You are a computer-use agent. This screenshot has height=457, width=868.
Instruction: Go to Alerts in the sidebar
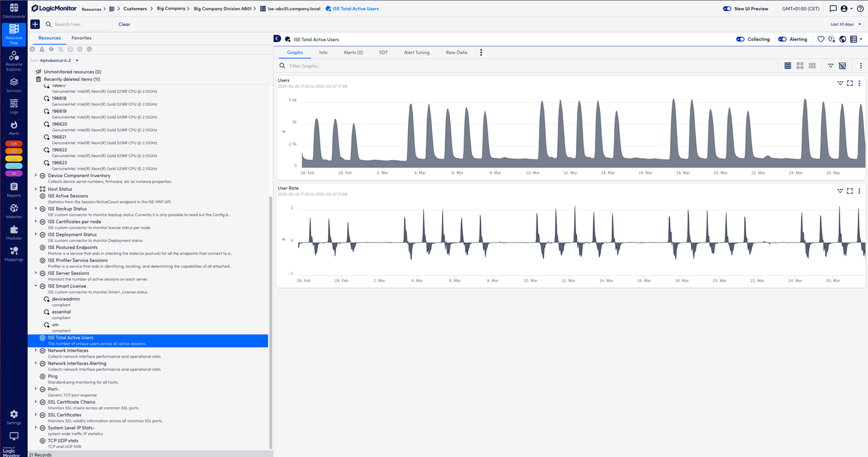click(x=14, y=127)
